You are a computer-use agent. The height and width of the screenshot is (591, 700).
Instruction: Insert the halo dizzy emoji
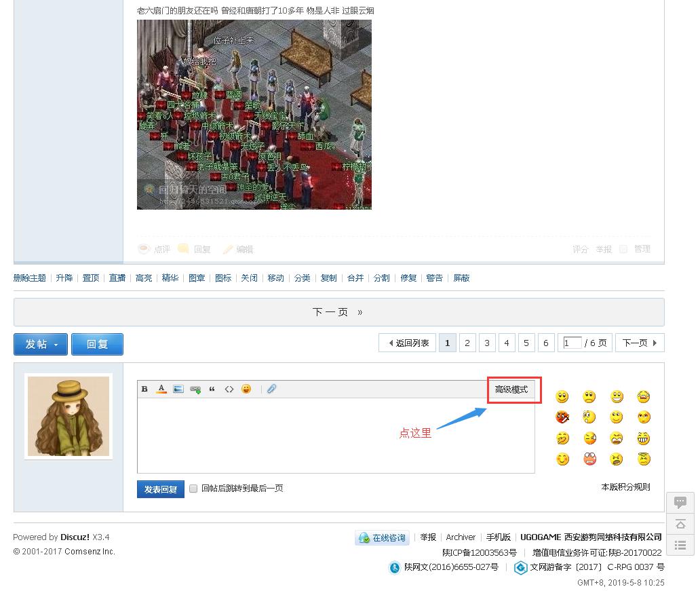[643, 459]
